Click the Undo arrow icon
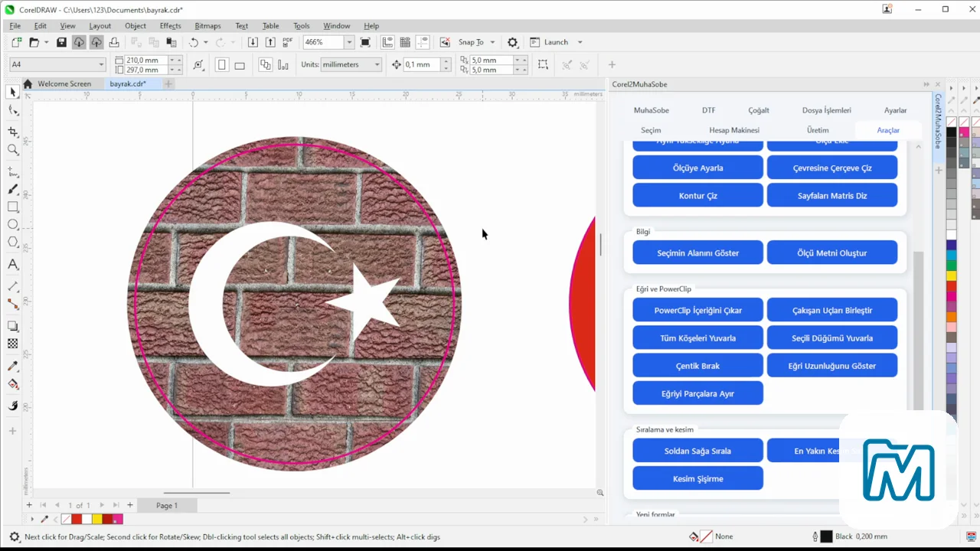 [194, 42]
